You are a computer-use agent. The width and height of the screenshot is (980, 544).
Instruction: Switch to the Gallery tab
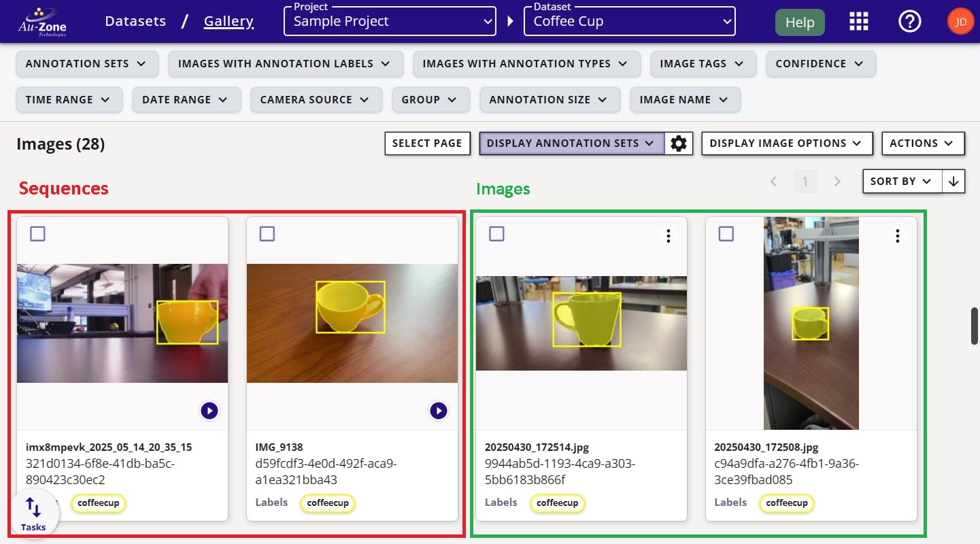pyautogui.click(x=228, y=21)
